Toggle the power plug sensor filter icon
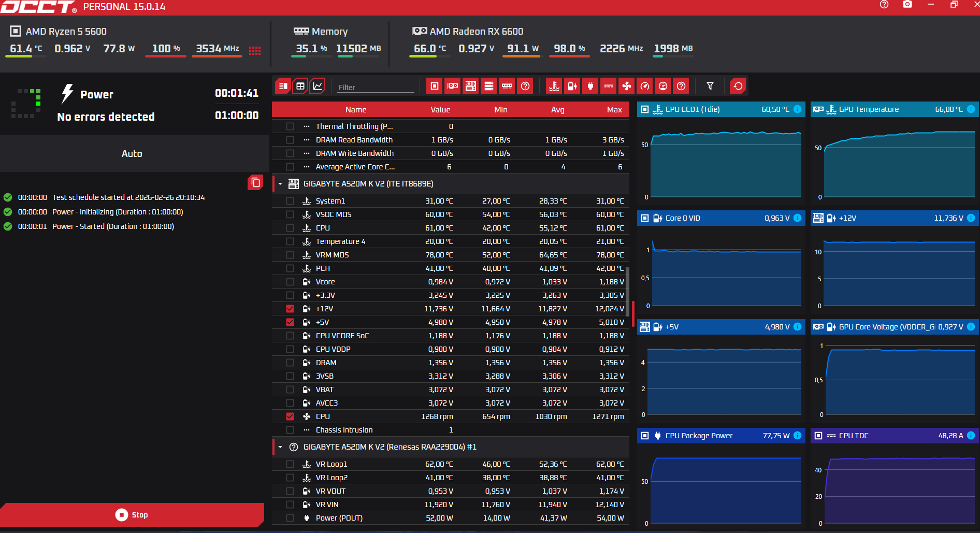Screen dimensions: 980x533 590,87
